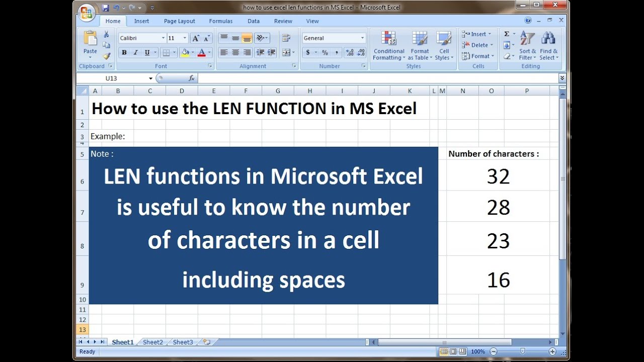Toggle Align Text Left
Viewport: 644px width, 362px height.
click(x=224, y=52)
